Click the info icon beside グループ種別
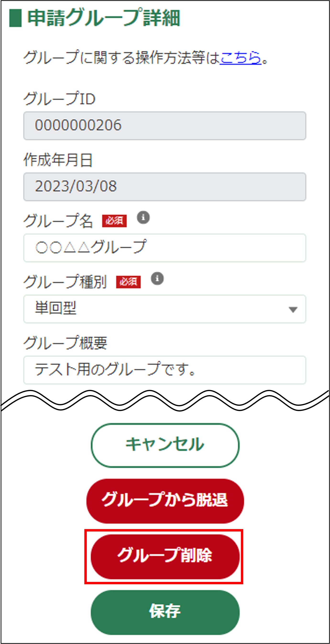Image resolution: width=330 pixels, height=644 pixels. [x=157, y=279]
